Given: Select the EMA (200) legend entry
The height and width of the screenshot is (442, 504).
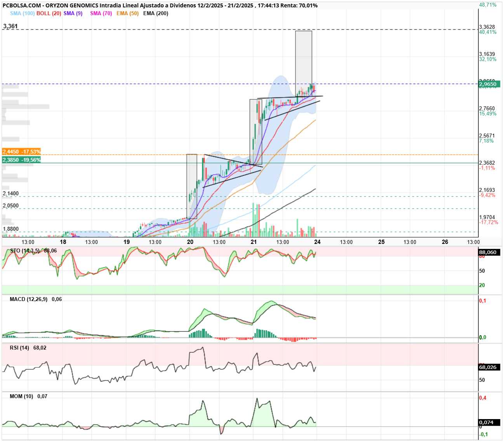Looking at the screenshot, I should 156,13.
